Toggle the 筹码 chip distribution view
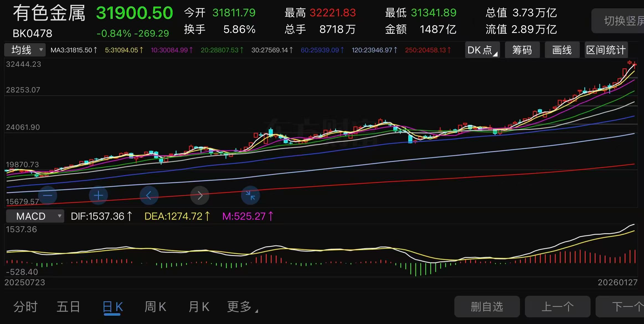 [522, 50]
